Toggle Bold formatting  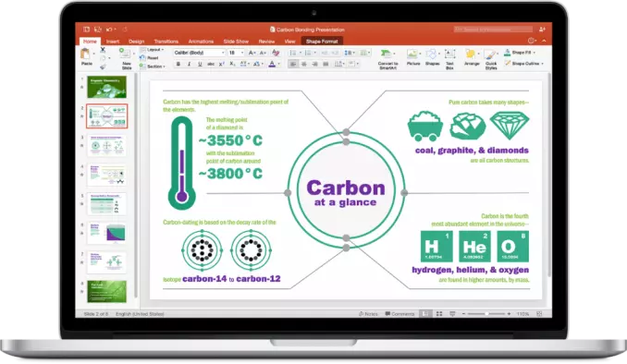(178, 64)
